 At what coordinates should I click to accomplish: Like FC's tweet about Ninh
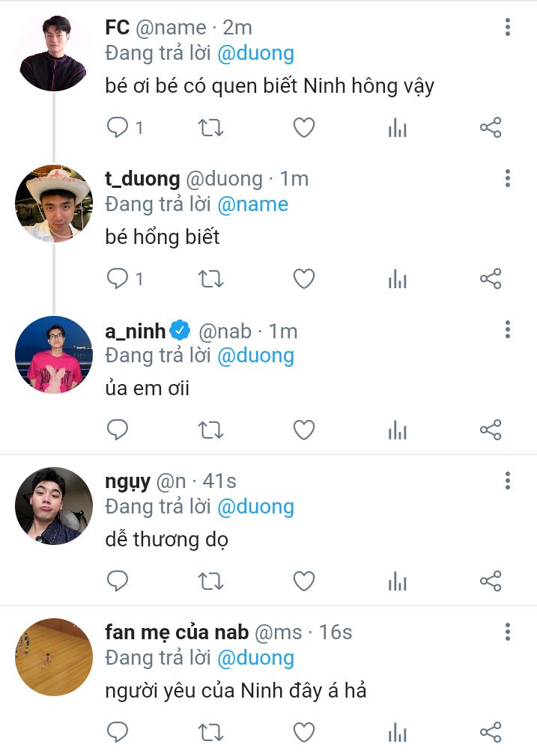303,128
